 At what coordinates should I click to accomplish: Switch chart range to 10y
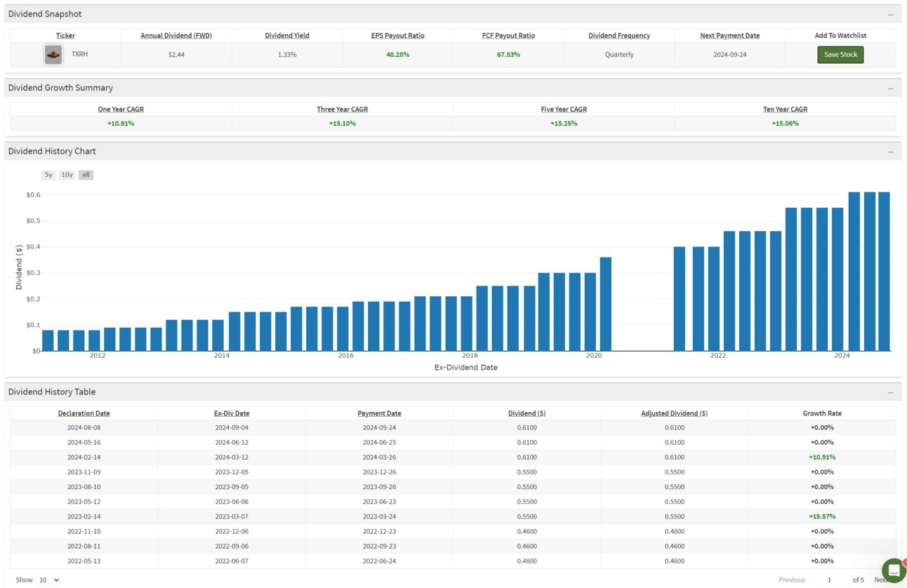[x=67, y=175]
